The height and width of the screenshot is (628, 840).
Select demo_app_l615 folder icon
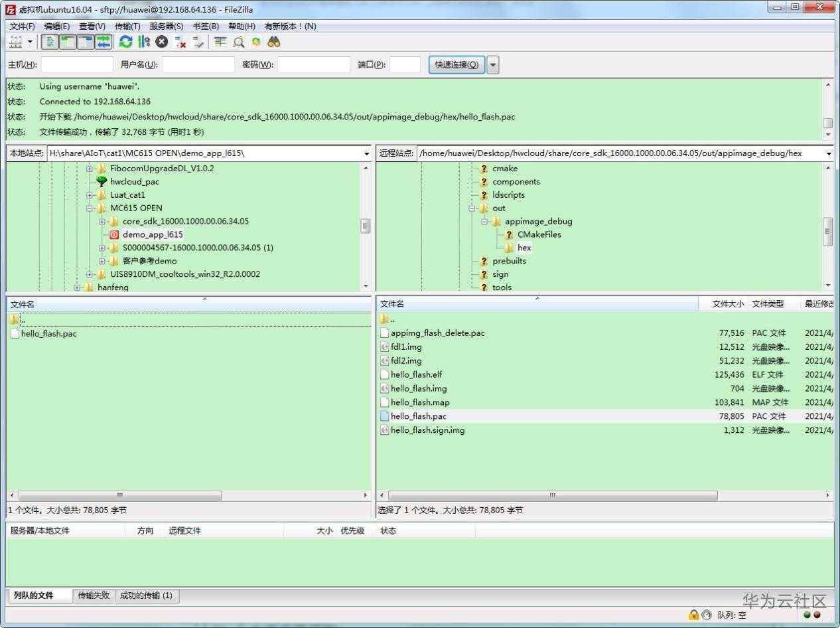coord(114,234)
